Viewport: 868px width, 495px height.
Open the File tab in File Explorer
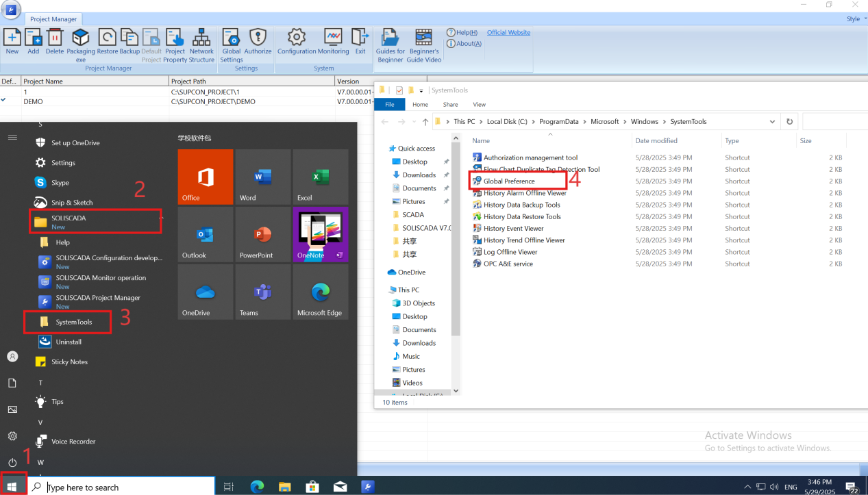point(390,104)
